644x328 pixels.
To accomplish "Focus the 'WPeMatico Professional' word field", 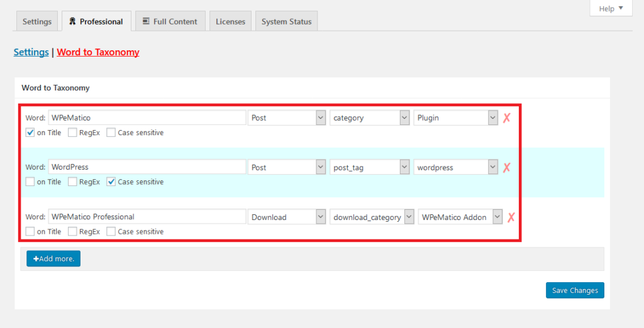I will [147, 216].
